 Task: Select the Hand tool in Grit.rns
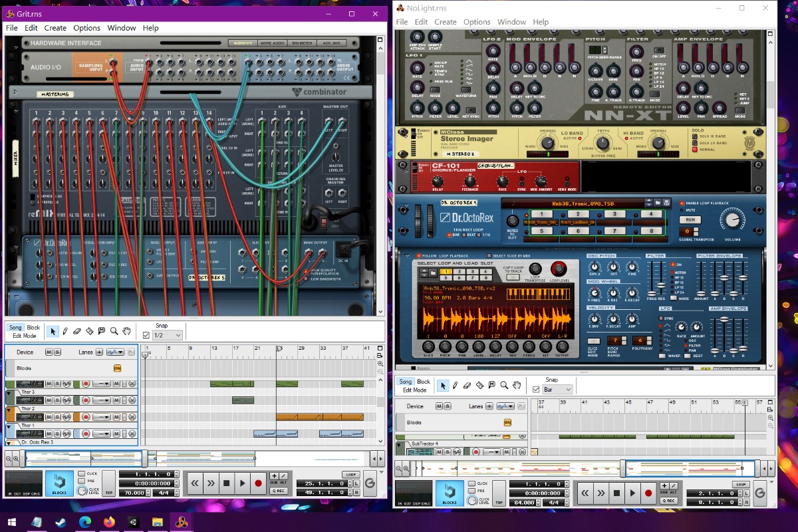pyautogui.click(x=126, y=331)
